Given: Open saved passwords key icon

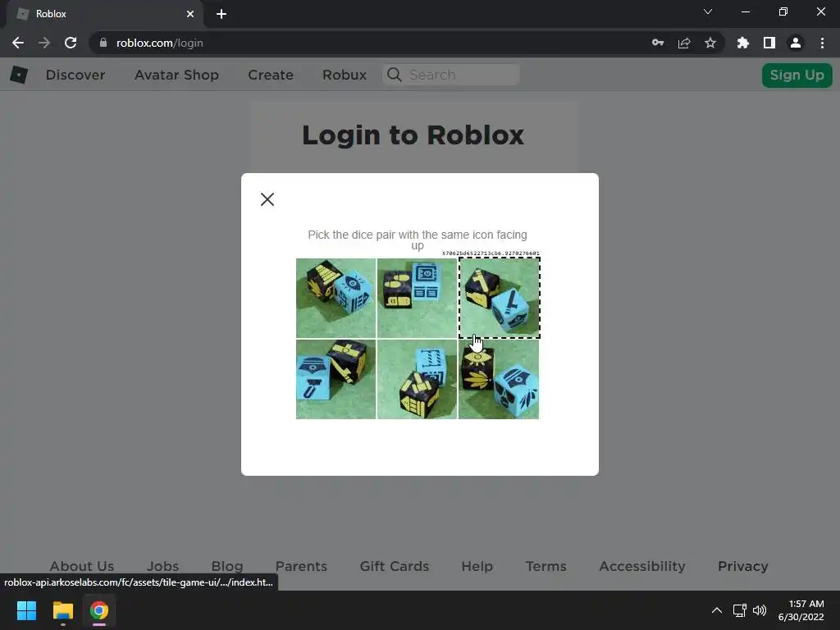Looking at the screenshot, I should click(x=658, y=43).
